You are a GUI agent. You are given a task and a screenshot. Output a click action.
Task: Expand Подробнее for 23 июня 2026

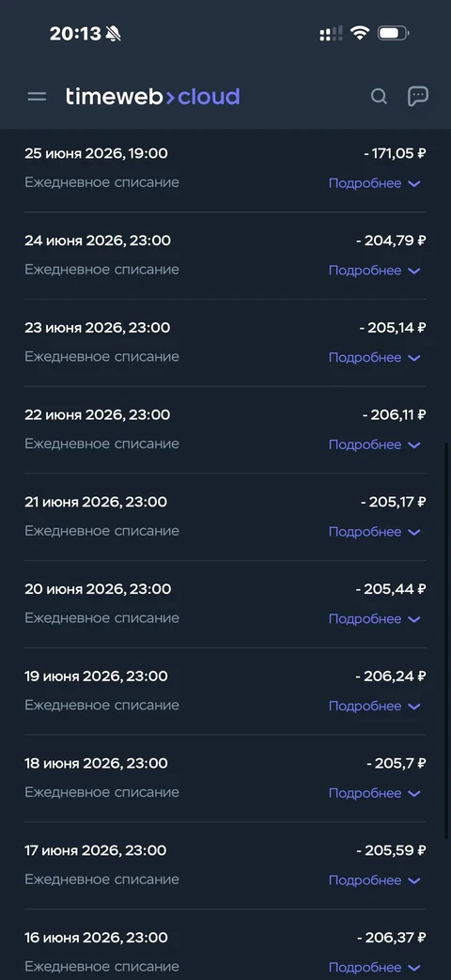375,357
